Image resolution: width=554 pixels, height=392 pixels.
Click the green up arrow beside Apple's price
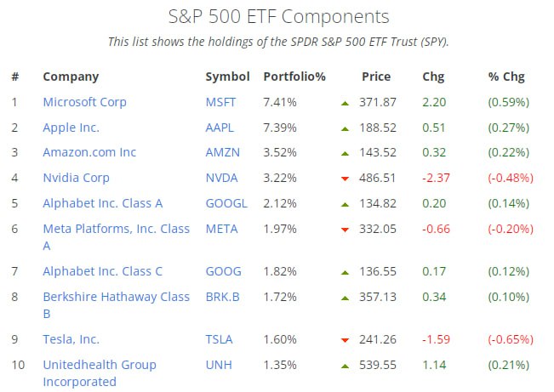coord(345,128)
